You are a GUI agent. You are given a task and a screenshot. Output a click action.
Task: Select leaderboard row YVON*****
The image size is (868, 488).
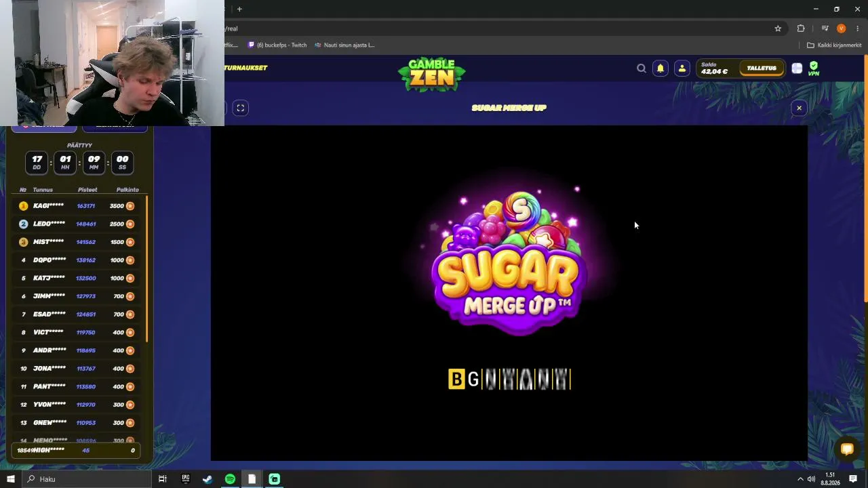coord(77,405)
